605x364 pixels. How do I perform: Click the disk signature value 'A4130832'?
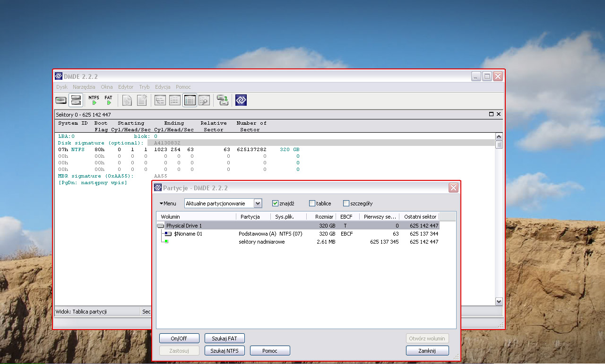click(167, 143)
